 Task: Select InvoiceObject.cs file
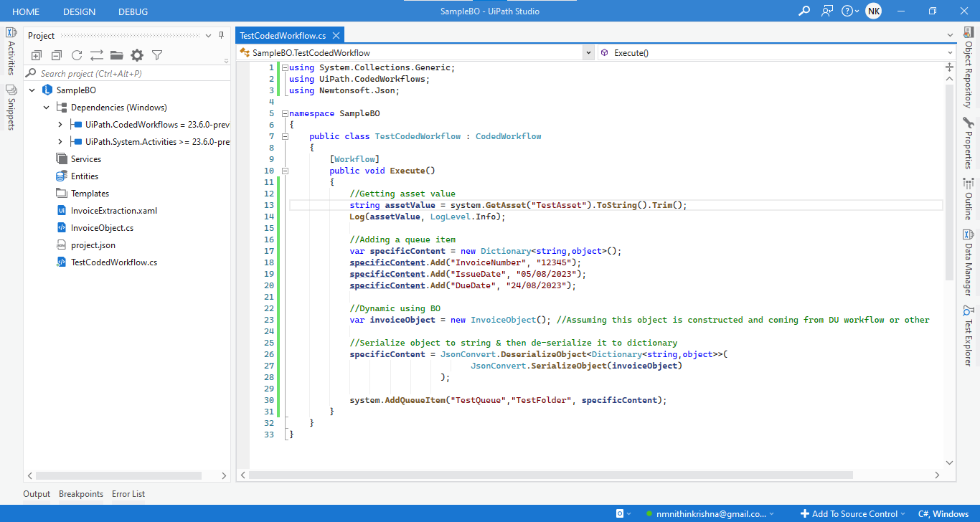click(95, 228)
